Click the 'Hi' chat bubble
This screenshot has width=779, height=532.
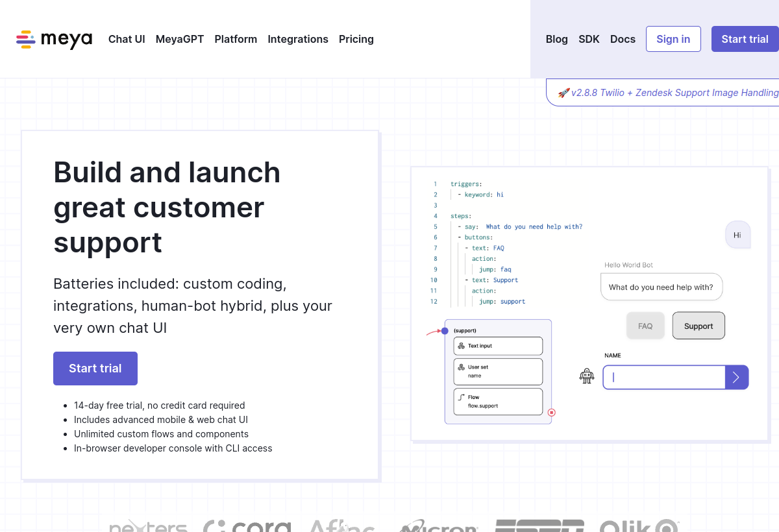737,235
